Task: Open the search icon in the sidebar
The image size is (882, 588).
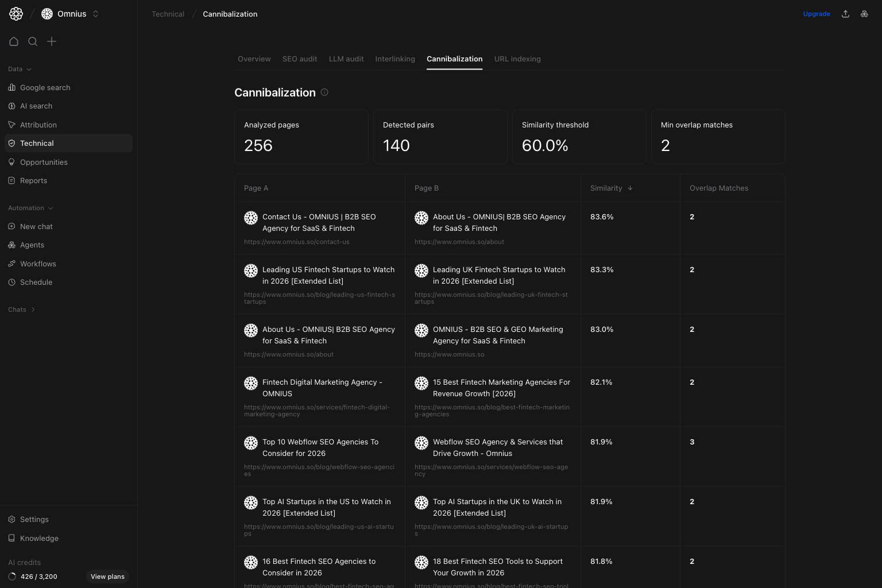Action: (33, 41)
